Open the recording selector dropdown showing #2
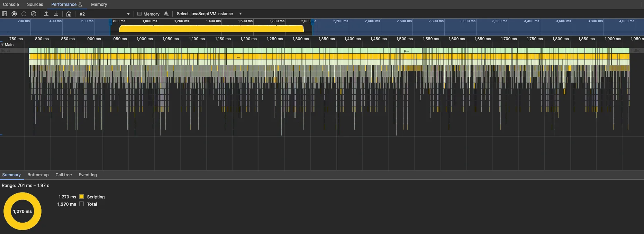Viewport: 644px width, 234px height. tap(104, 14)
